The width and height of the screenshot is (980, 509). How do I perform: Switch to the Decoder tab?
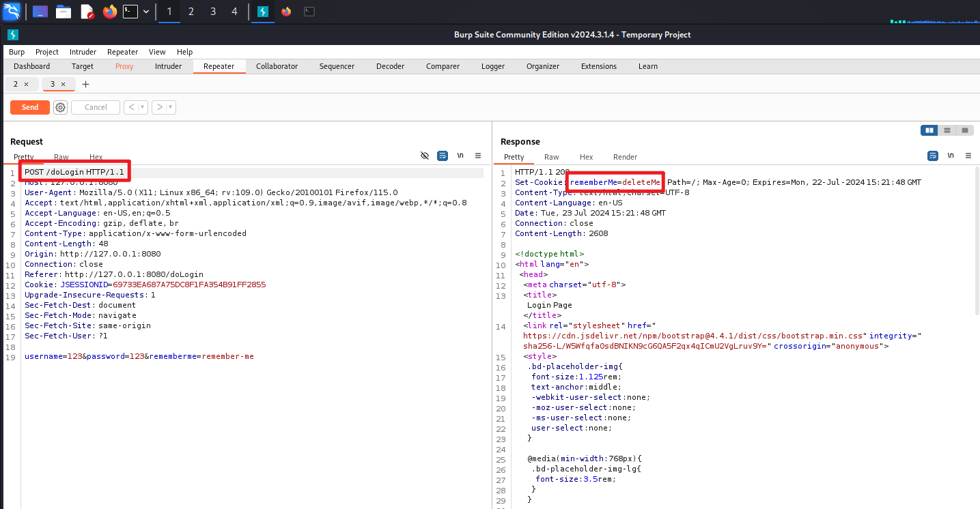tap(390, 66)
